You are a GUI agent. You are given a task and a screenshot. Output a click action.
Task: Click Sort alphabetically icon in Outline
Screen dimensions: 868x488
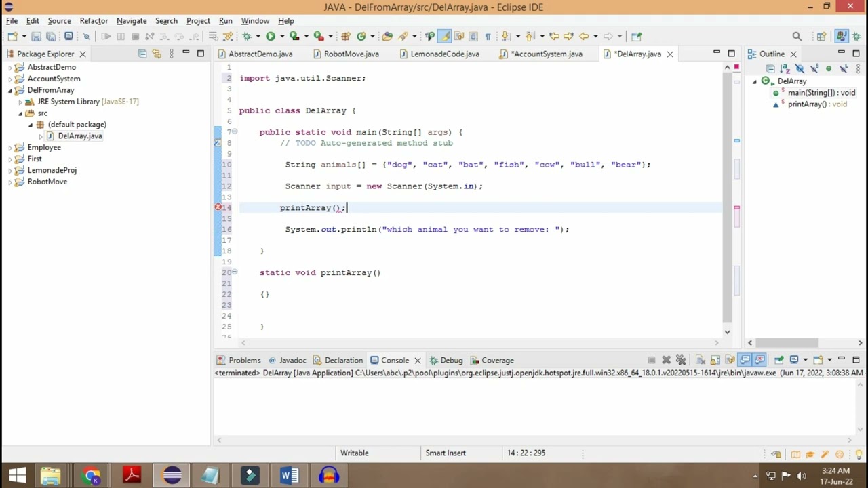pos(785,68)
